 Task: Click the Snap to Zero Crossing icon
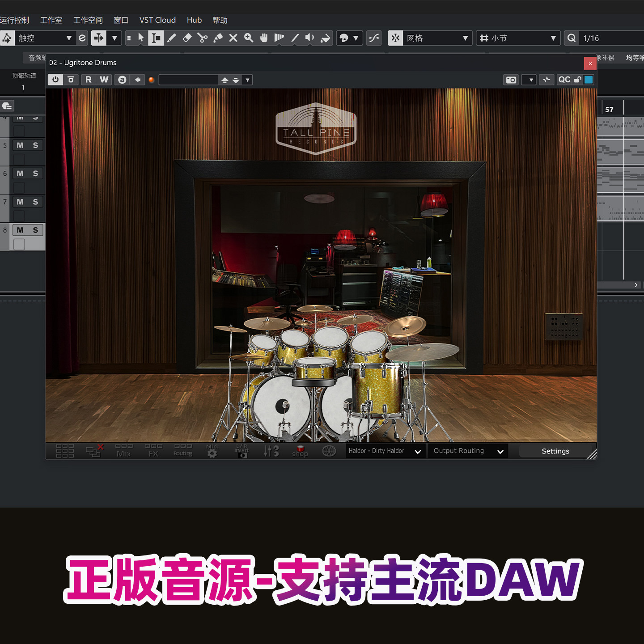click(374, 38)
